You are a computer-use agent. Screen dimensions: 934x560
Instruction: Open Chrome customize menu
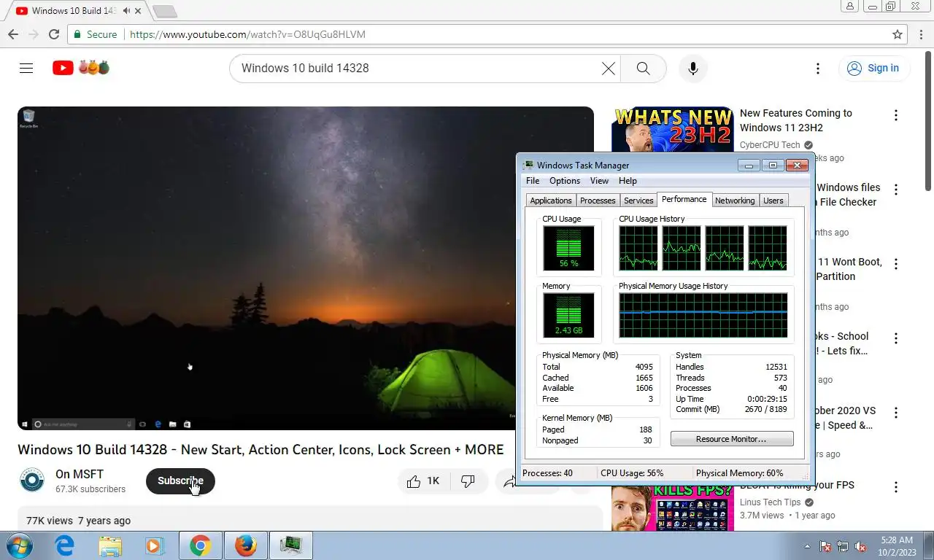tap(920, 34)
